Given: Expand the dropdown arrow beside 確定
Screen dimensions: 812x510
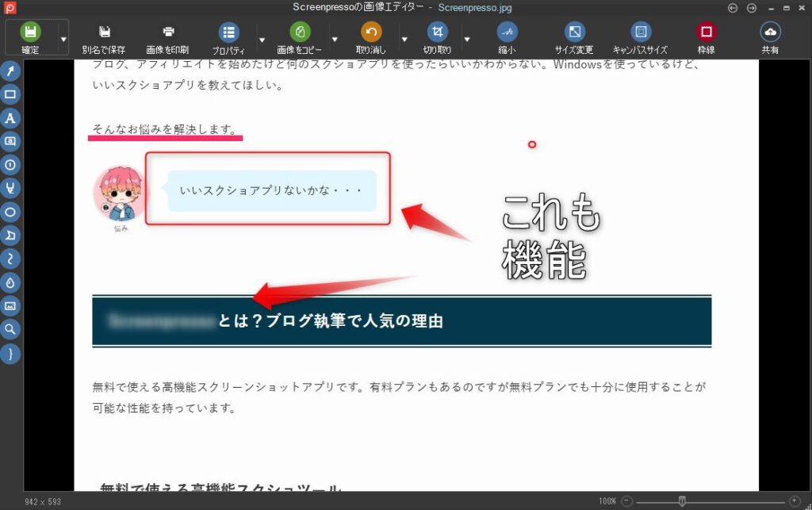Looking at the screenshot, I should coord(63,38).
